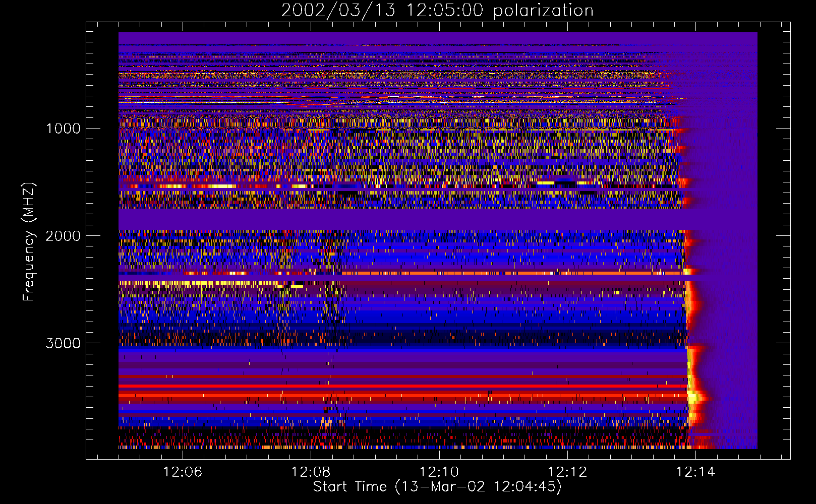Click the '12:14' time axis label
Viewport: 816px width, 504px height.
point(695,472)
